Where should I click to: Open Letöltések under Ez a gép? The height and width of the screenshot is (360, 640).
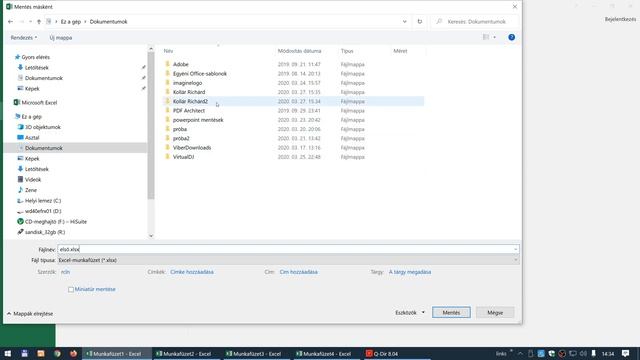click(x=36, y=169)
